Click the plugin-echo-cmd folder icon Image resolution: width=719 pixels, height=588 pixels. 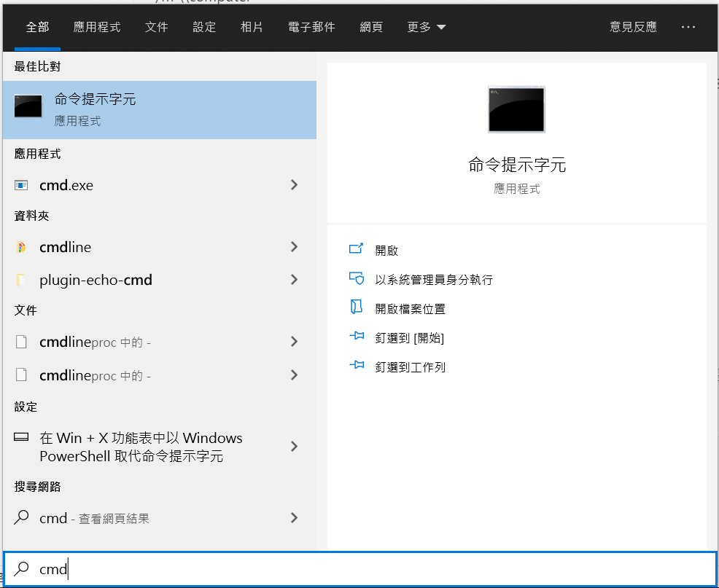tap(20, 280)
